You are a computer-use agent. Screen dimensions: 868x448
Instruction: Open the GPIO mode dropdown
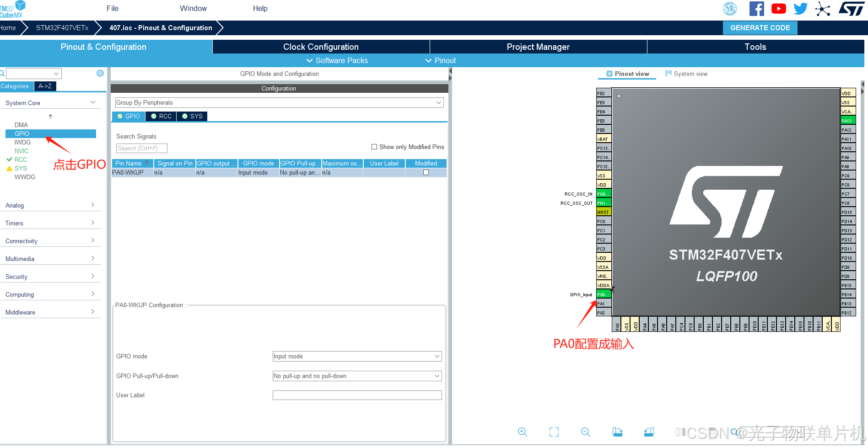pos(357,356)
